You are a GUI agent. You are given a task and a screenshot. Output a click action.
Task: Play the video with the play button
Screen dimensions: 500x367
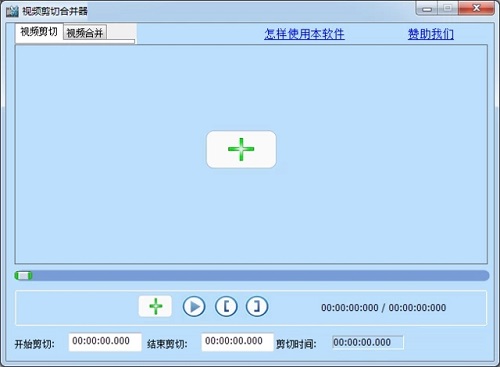[194, 306]
